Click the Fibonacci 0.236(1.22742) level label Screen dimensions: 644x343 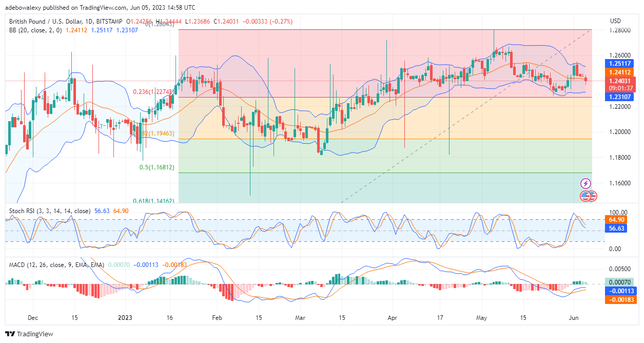point(154,92)
